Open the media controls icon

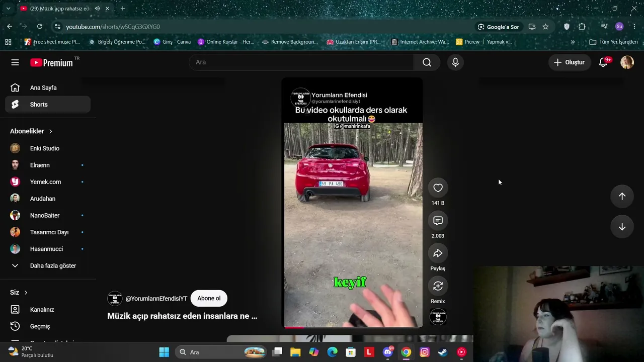(604, 27)
